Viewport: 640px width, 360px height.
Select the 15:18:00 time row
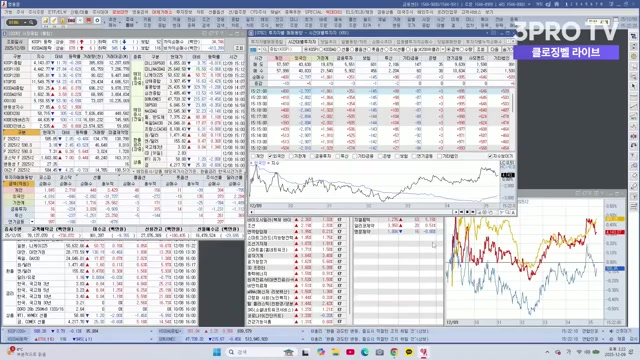380,110
